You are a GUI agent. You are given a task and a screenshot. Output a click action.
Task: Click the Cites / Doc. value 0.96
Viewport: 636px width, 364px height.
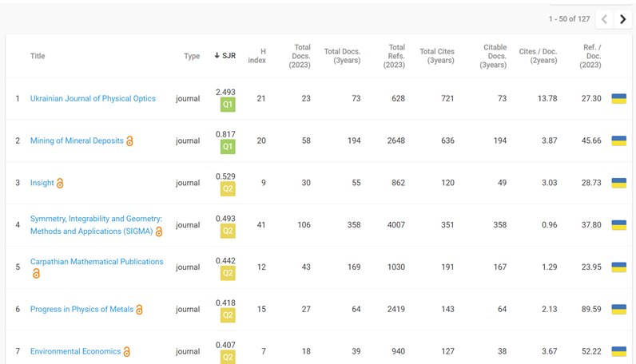click(x=549, y=225)
